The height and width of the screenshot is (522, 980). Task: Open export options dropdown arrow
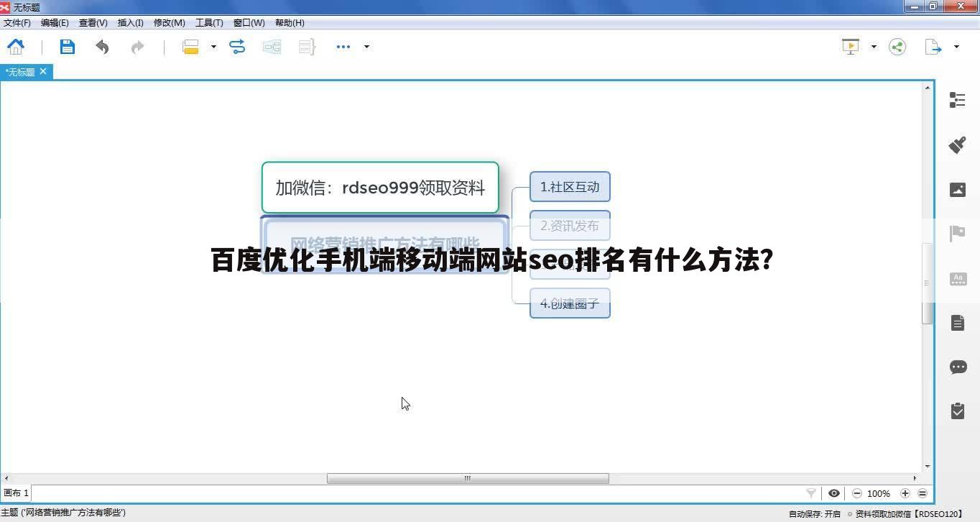[x=956, y=47]
